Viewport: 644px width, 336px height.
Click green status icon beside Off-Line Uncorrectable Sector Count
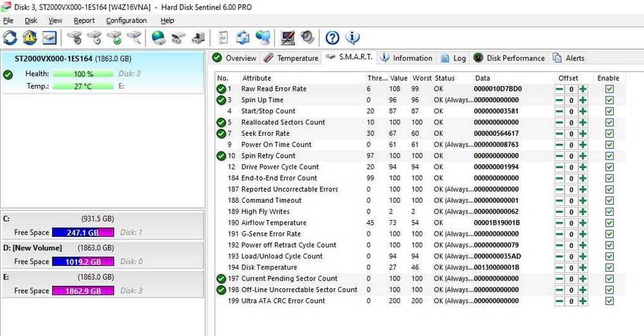pos(221,290)
